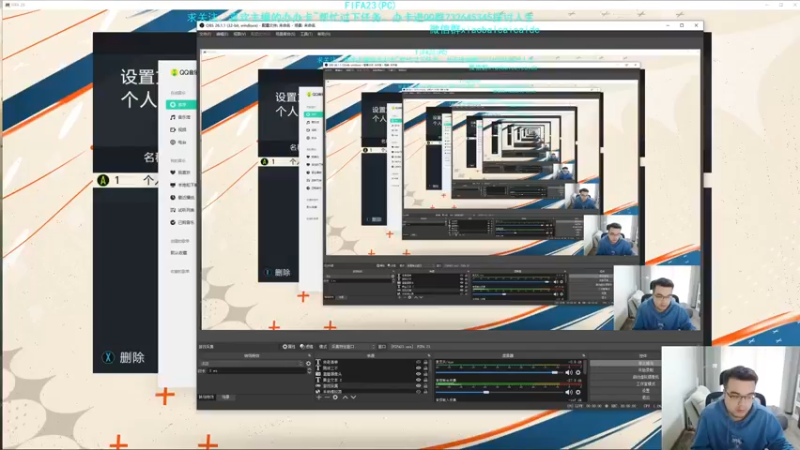The height and width of the screenshot is (450, 800).
Task: Open the 场景集合(S) menu in OBS
Action: click(x=285, y=34)
